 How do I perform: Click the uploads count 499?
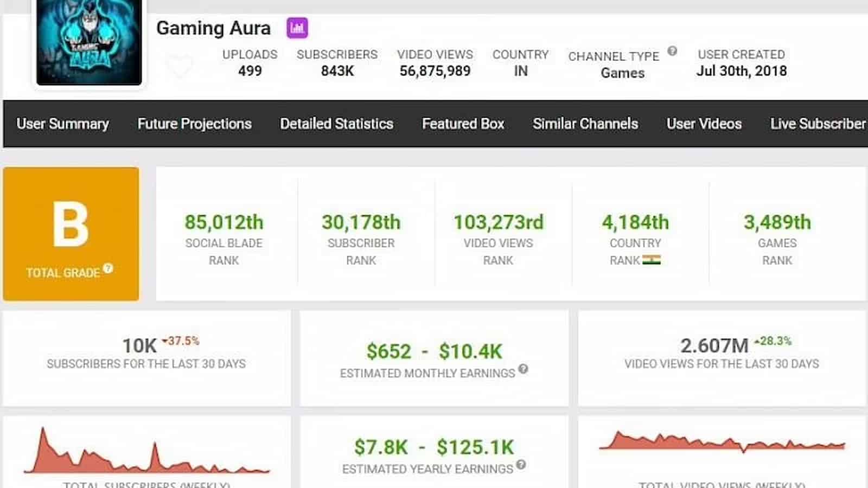250,71
